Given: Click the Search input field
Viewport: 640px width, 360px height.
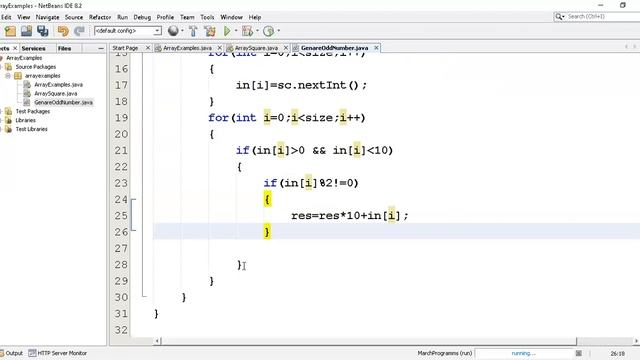Looking at the screenshot, I should (603, 16).
